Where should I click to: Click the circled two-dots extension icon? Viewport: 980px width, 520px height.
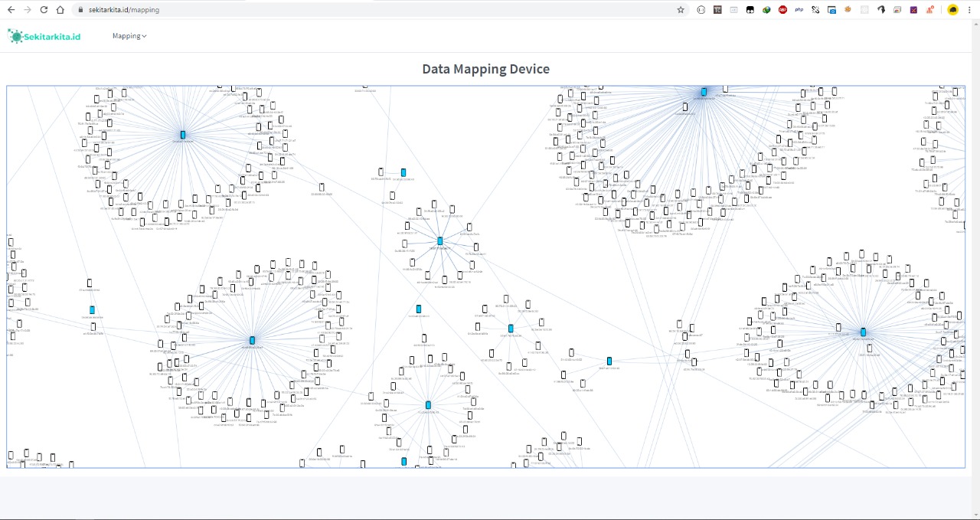(x=701, y=10)
